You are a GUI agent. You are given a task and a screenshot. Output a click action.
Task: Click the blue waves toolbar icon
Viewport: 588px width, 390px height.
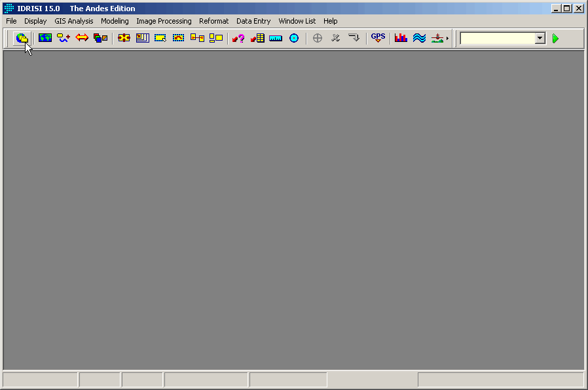click(x=419, y=38)
